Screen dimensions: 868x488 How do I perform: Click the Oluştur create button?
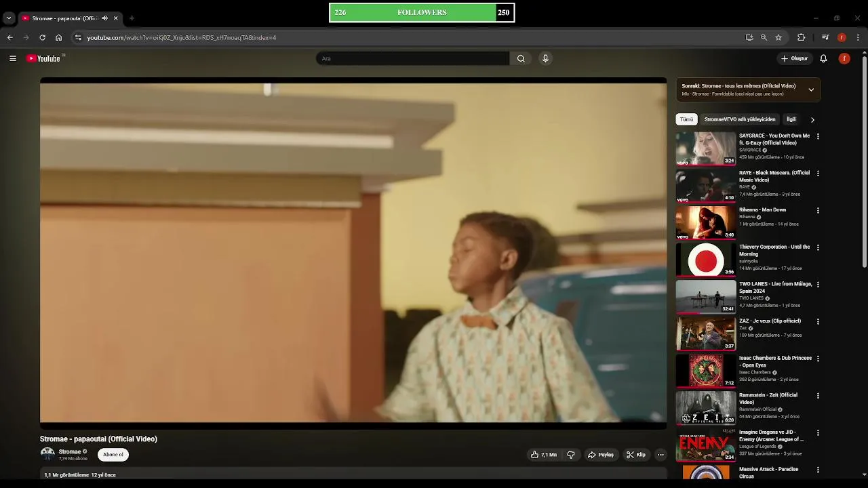tap(794, 58)
